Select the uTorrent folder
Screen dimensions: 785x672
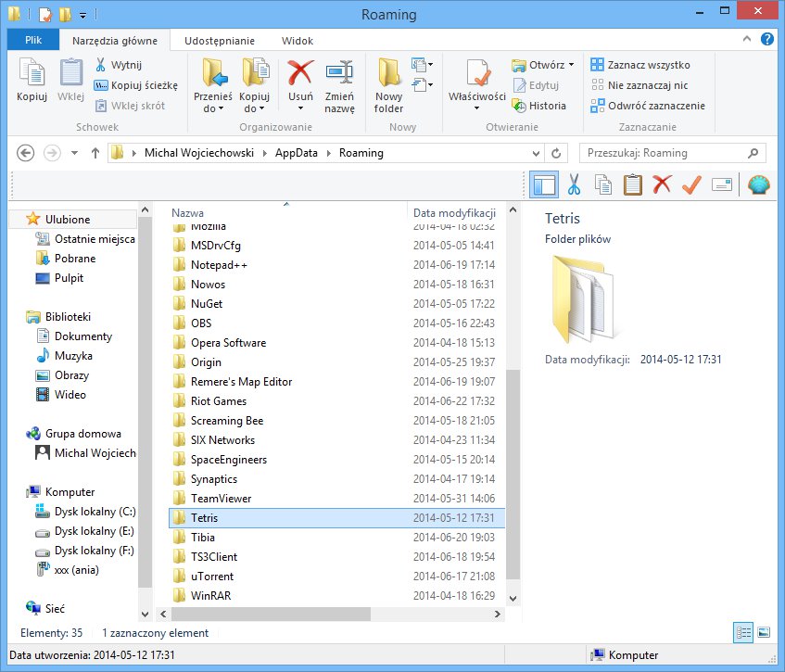[336, 577]
